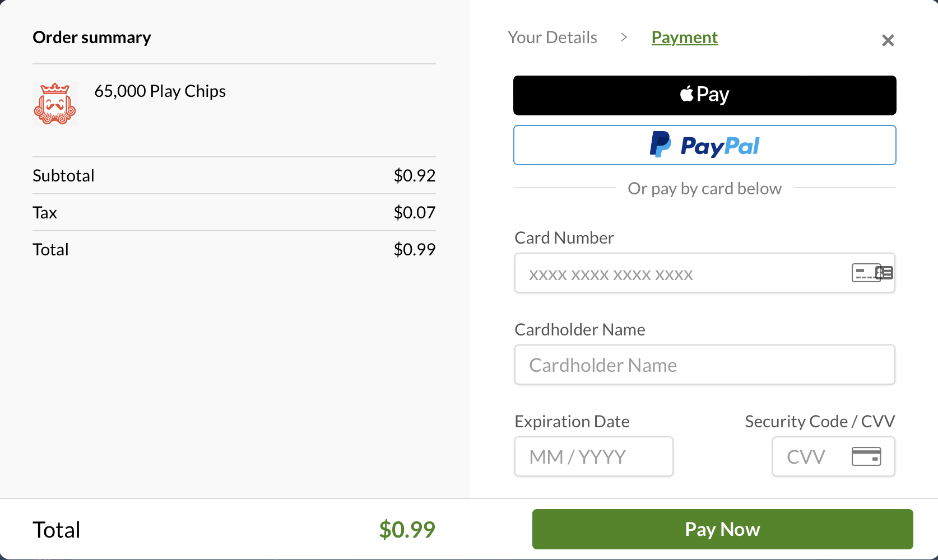Click the Expiration Date MM / YYYY field

(594, 456)
